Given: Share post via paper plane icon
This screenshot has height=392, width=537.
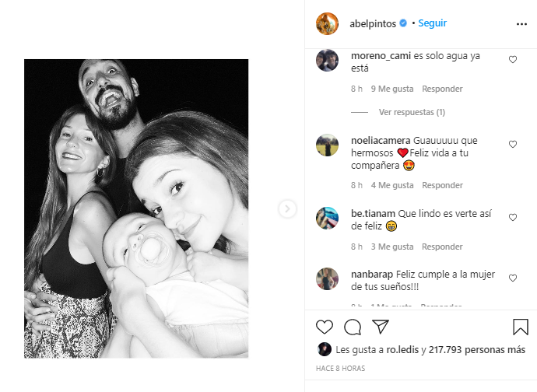Looking at the screenshot, I should point(381,327).
